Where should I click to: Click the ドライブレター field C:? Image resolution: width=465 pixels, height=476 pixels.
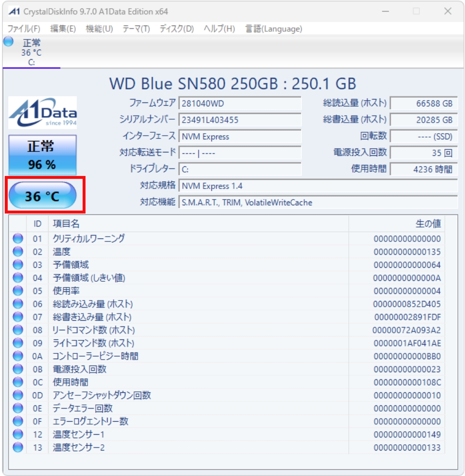[240, 169]
